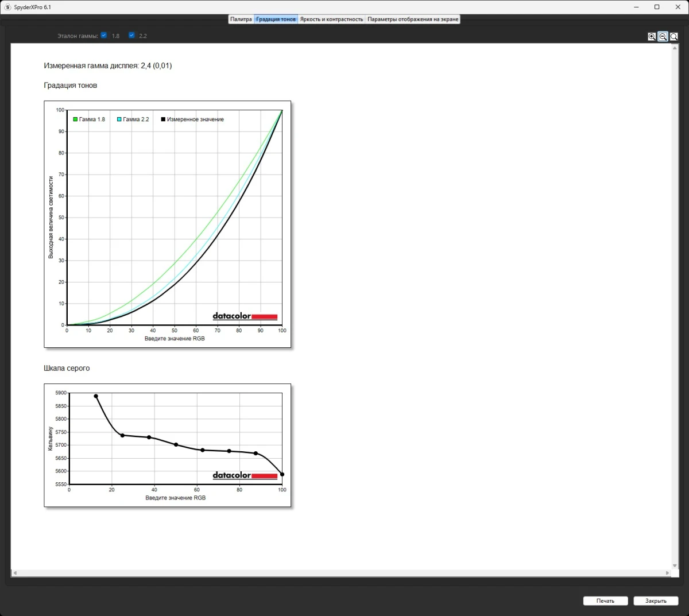
Task: Click the datacolor logo in tone chart
Action: point(245,316)
